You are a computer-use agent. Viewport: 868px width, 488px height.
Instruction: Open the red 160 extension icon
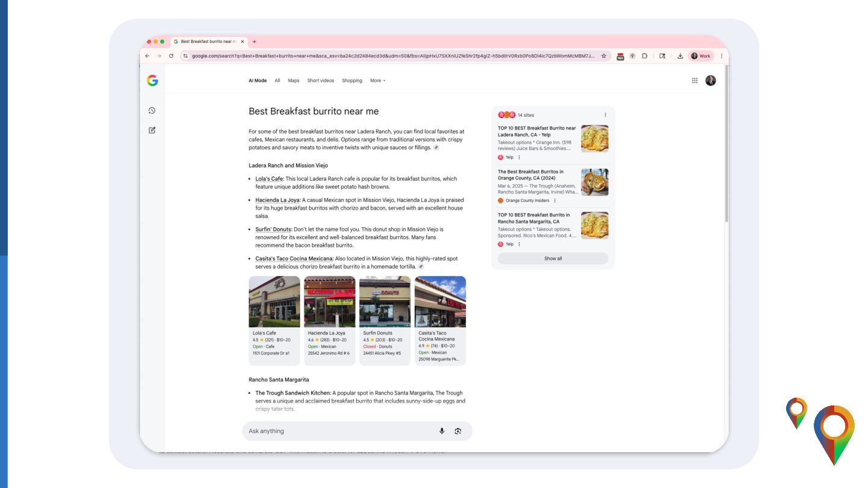point(620,56)
